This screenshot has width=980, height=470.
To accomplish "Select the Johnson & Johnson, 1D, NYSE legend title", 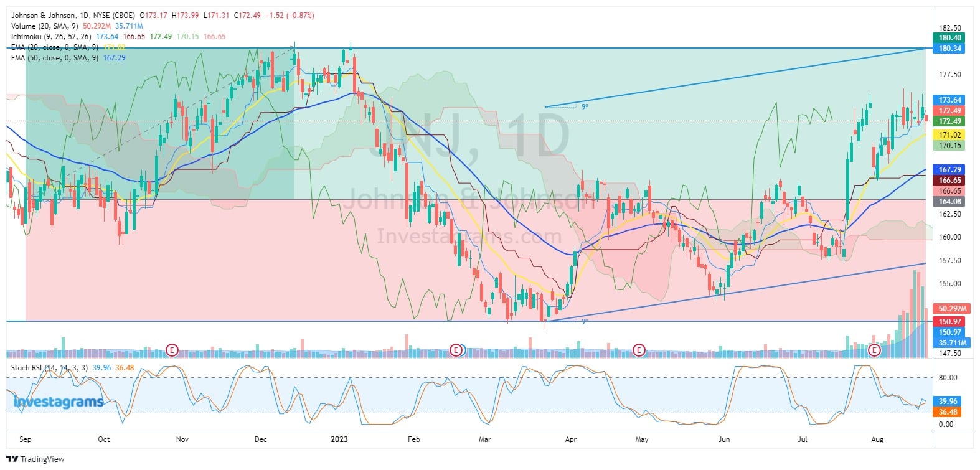I will [73, 16].
